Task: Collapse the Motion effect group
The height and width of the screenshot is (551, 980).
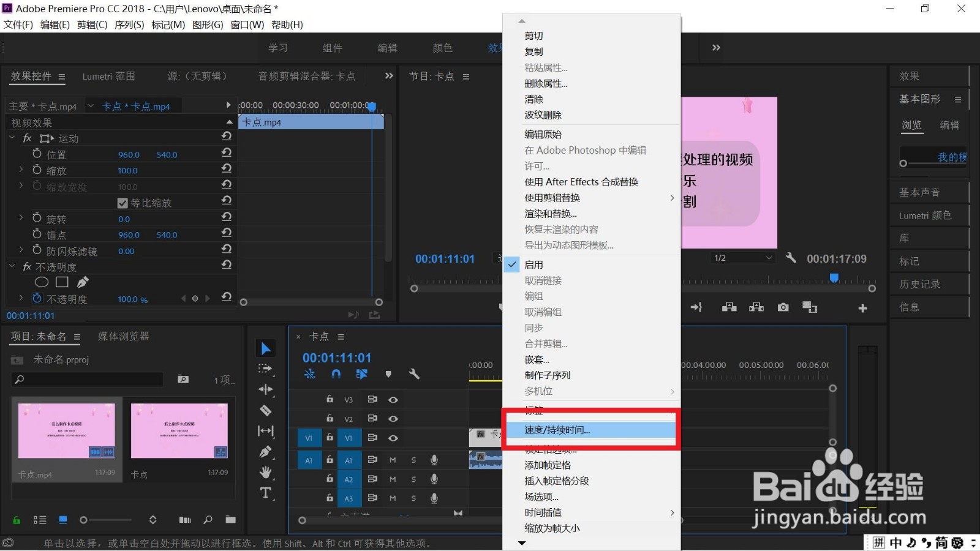Action: click(12, 138)
